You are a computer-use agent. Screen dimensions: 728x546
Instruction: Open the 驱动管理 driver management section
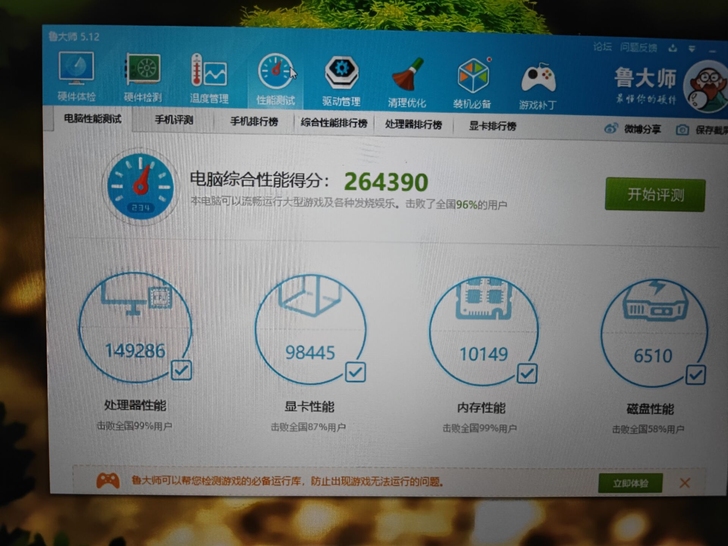341,81
